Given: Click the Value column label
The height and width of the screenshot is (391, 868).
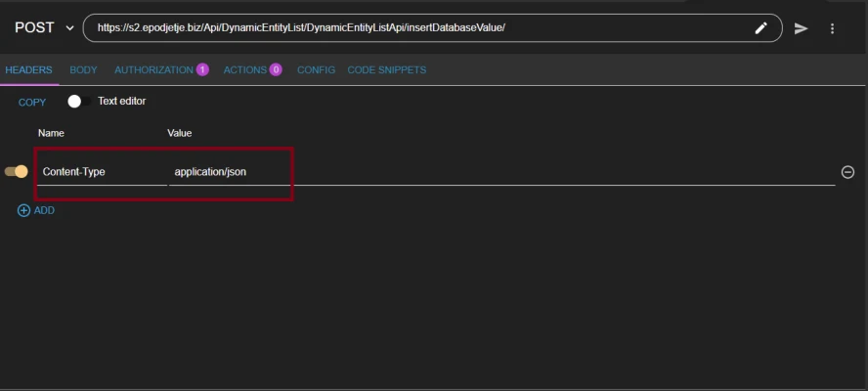Looking at the screenshot, I should (180, 134).
